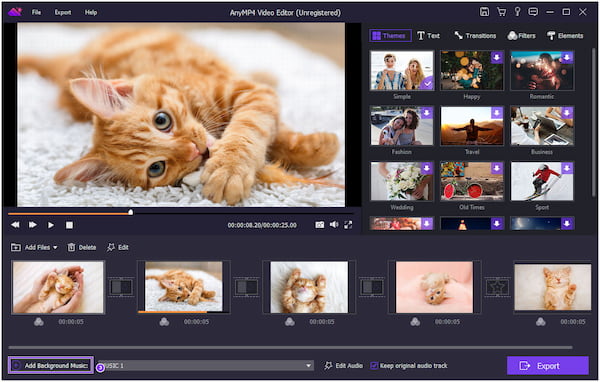Edit transition between first and second clips
This screenshot has width=600, height=382.
[121, 287]
